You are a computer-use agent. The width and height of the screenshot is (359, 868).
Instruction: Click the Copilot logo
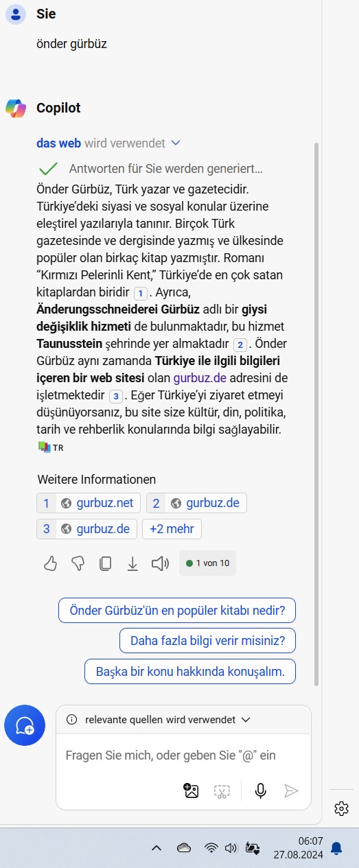pos(16,108)
